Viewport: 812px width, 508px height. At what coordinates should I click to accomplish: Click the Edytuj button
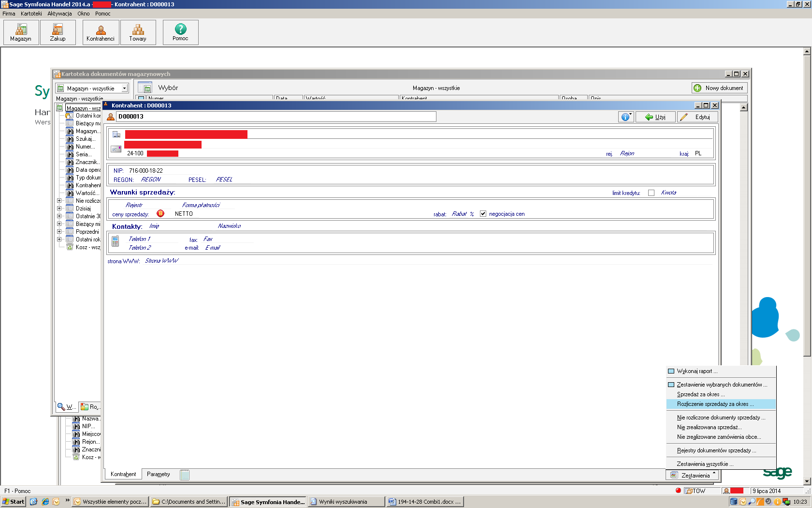tap(697, 117)
